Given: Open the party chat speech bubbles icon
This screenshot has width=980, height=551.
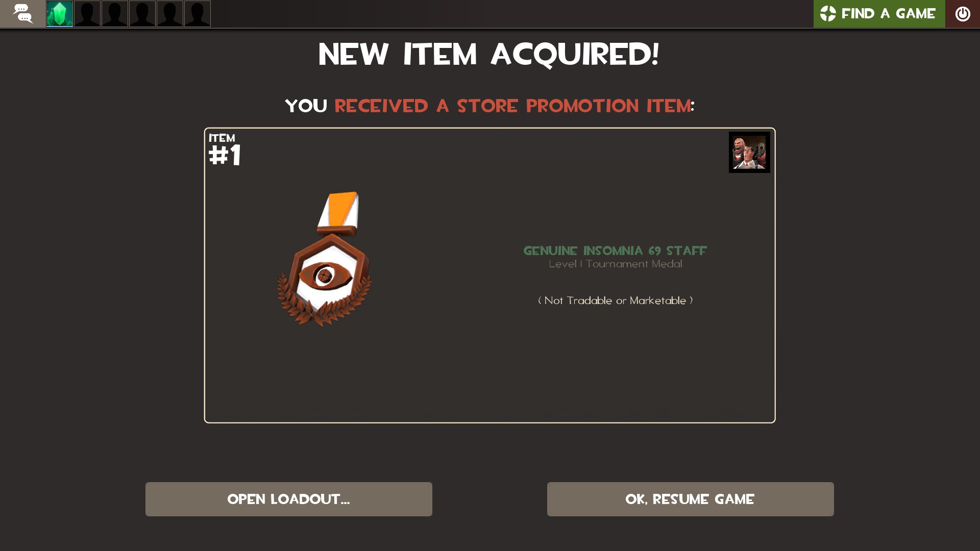Looking at the screenshot, I should (22, 14).
